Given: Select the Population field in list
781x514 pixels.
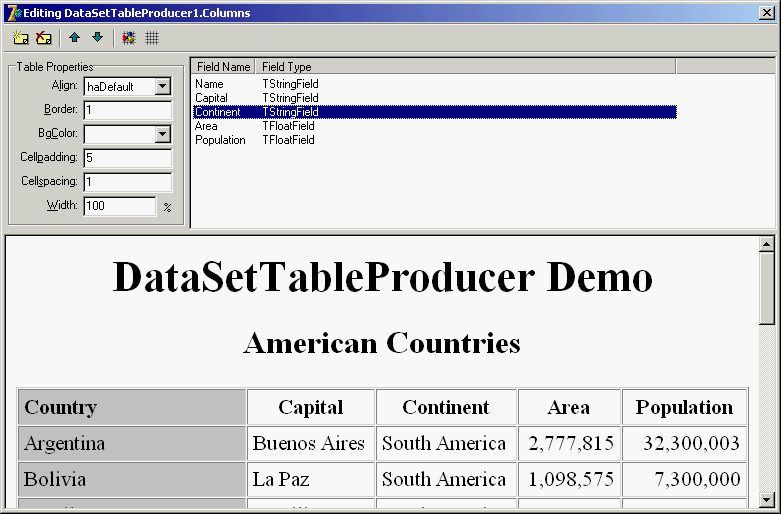Looking at the screenshot, I should (x=220, y=140).
